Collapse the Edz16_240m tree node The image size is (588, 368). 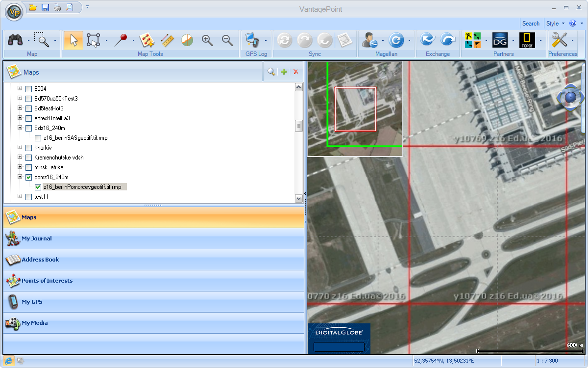tap(20, 128)
